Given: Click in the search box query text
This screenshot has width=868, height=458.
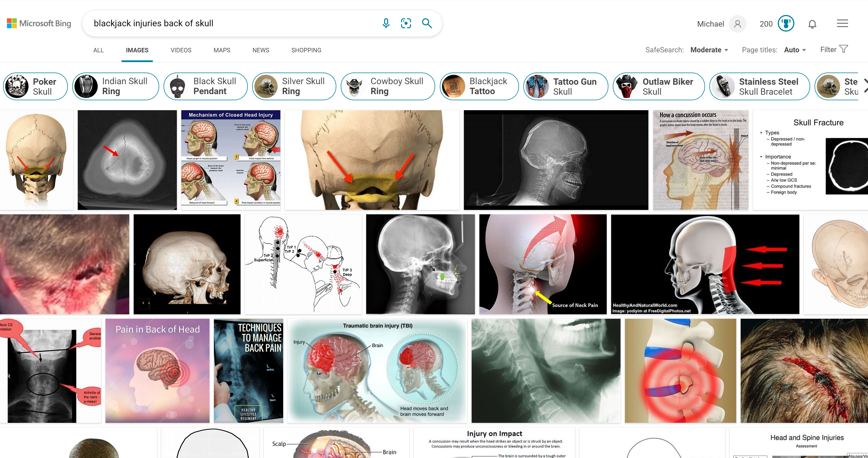Looking at the screenshot, I should tap(153, 23).
